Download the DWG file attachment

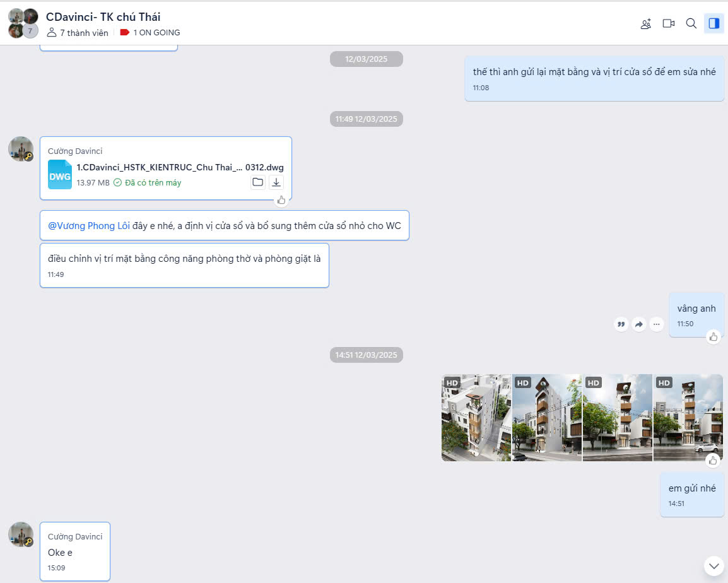pos(276,182)
